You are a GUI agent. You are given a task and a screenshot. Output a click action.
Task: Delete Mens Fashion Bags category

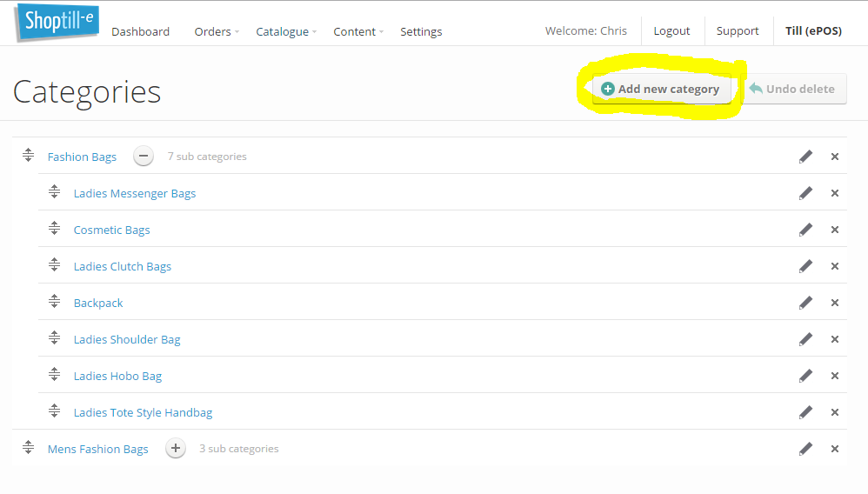pyautogui.click(x=835, y=449)
